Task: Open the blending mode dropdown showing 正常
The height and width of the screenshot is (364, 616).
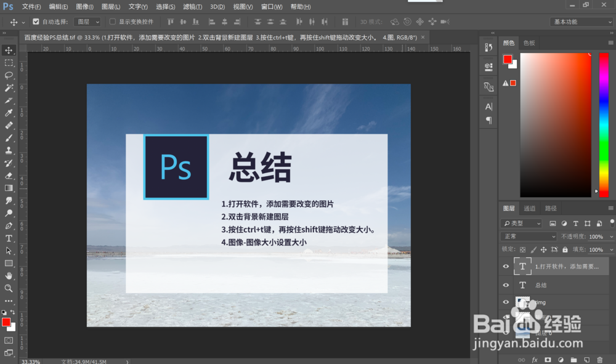Action: coord(529,236)
